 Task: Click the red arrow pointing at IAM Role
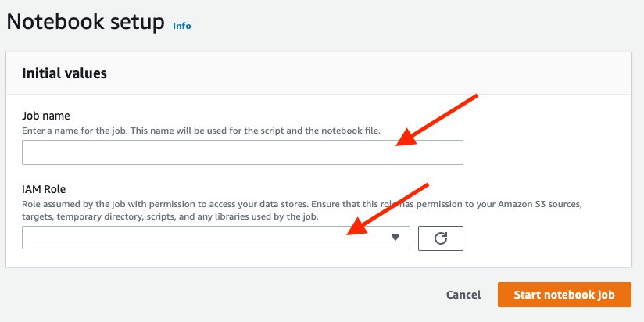pos(388,209)
